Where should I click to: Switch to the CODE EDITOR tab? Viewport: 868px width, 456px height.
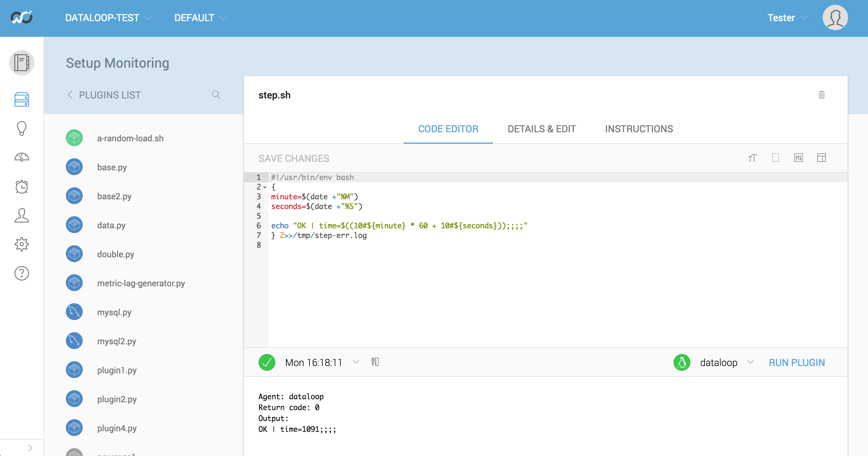(x=448, y=129)
